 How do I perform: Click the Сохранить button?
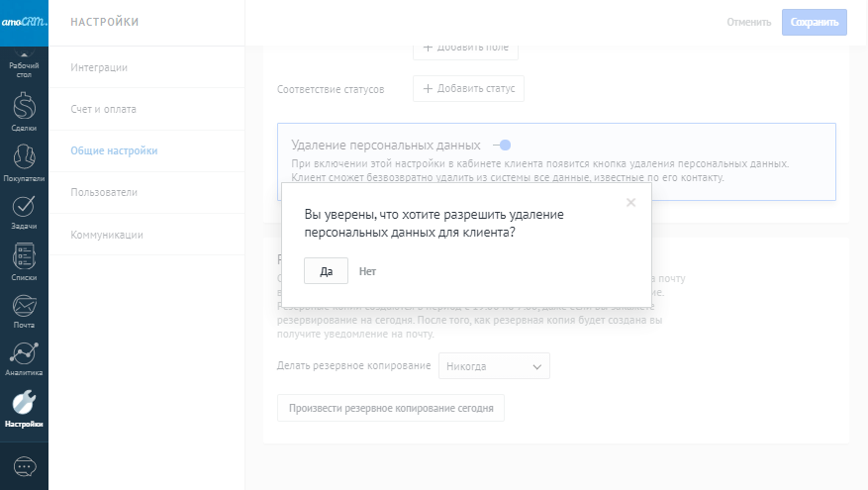click(815, 22)
